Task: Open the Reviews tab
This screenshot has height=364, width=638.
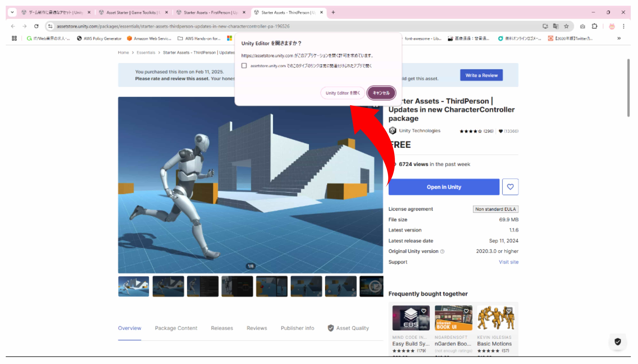Action: tap(257, 328)
